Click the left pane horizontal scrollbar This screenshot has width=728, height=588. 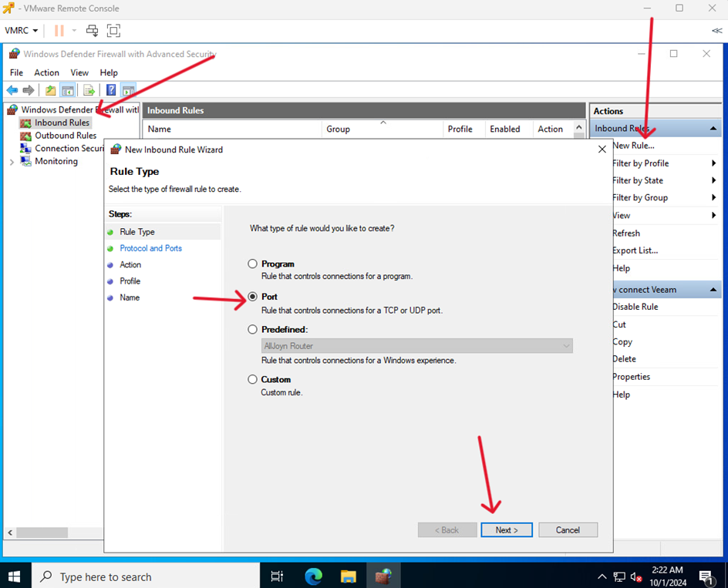pyautogui.click(x=54, y=533)
